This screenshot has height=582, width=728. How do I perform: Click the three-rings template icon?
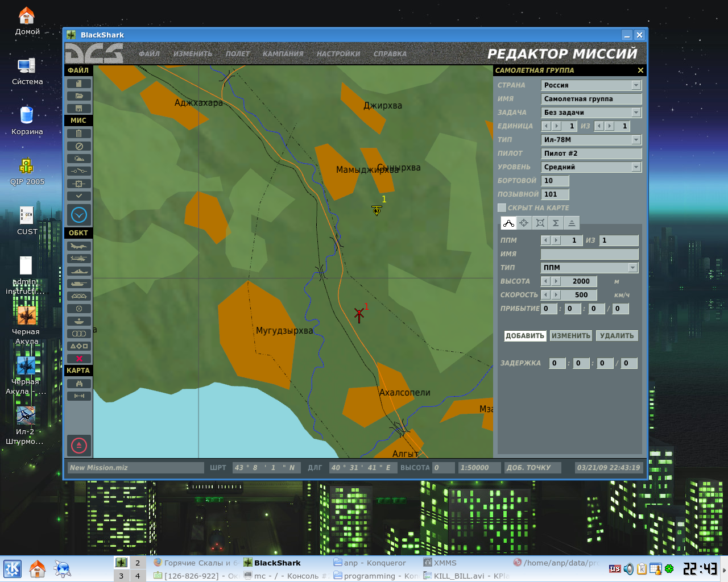pos(78,334)
